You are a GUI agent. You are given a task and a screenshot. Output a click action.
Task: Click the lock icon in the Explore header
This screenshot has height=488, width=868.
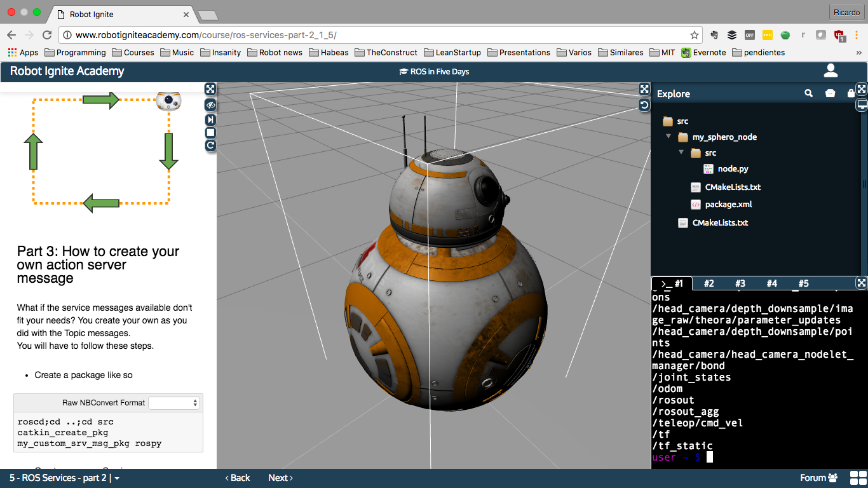pyautogui.click(x=851, y=93)
